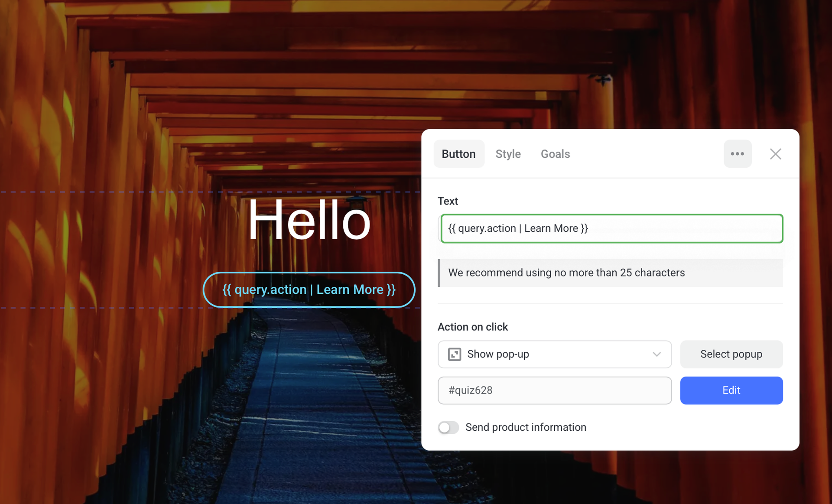Focus the button Text input field

click(x=611, y=228)
